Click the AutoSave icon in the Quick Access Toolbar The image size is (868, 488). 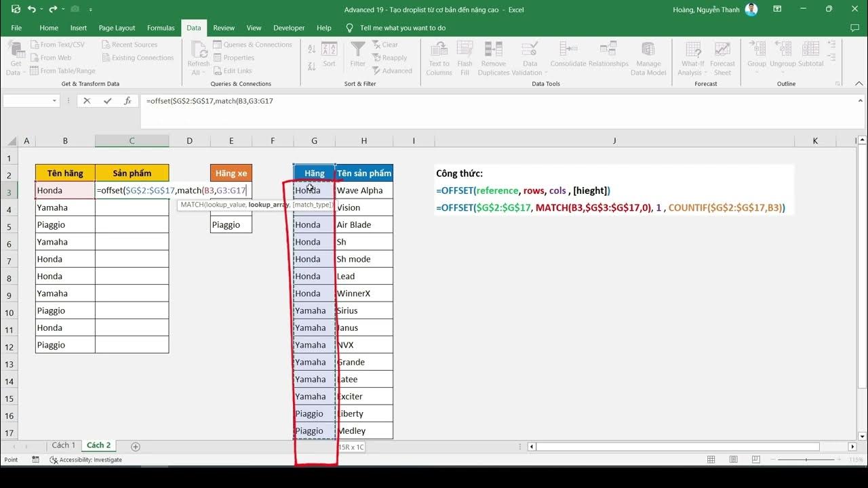click(15, 9)
